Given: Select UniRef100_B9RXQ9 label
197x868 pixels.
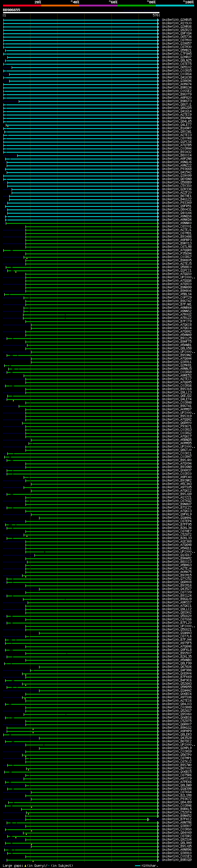Looking at the screenshot, I should [x=176, y=860].
